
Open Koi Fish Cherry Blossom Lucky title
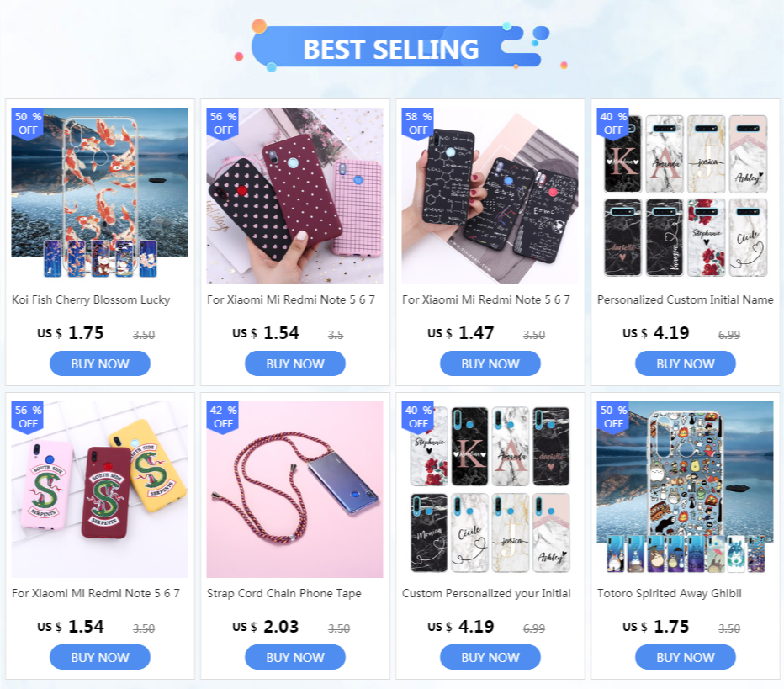[91, 300]
